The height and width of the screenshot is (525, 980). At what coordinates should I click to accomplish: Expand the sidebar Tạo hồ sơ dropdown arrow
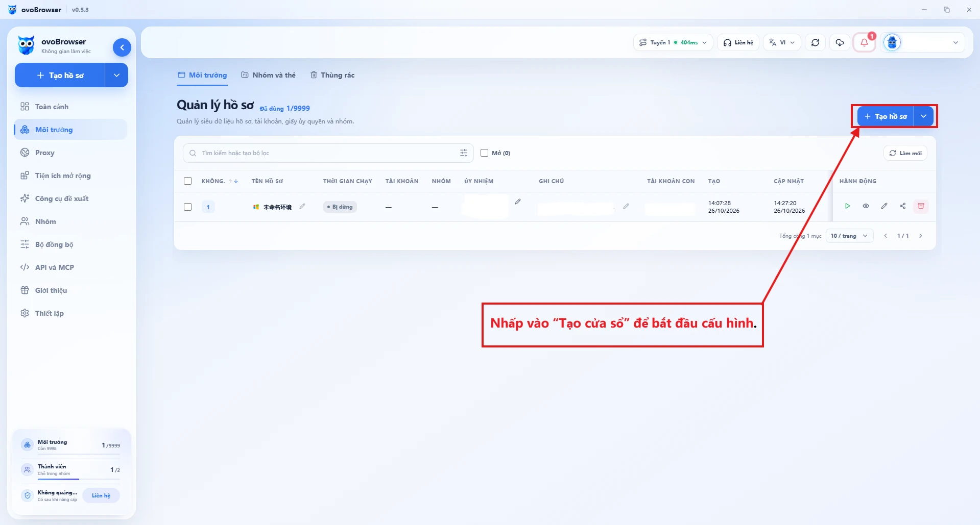pyautogui.click(x=116, y=75)
